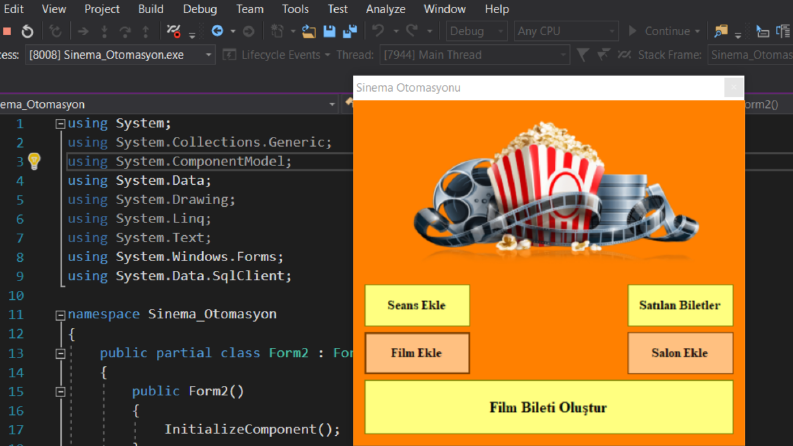793x446 pixels.
Task: Click the lightbulb quick actions icon
Action: click(34, 161)
